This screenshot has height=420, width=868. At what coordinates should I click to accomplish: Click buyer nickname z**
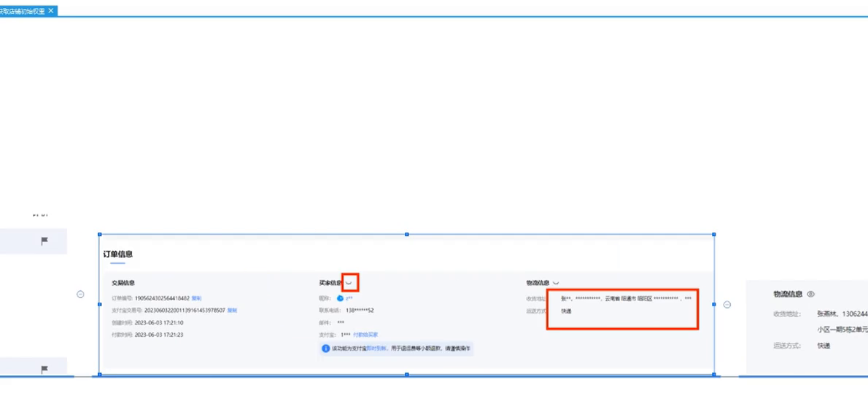coord(349,298)
